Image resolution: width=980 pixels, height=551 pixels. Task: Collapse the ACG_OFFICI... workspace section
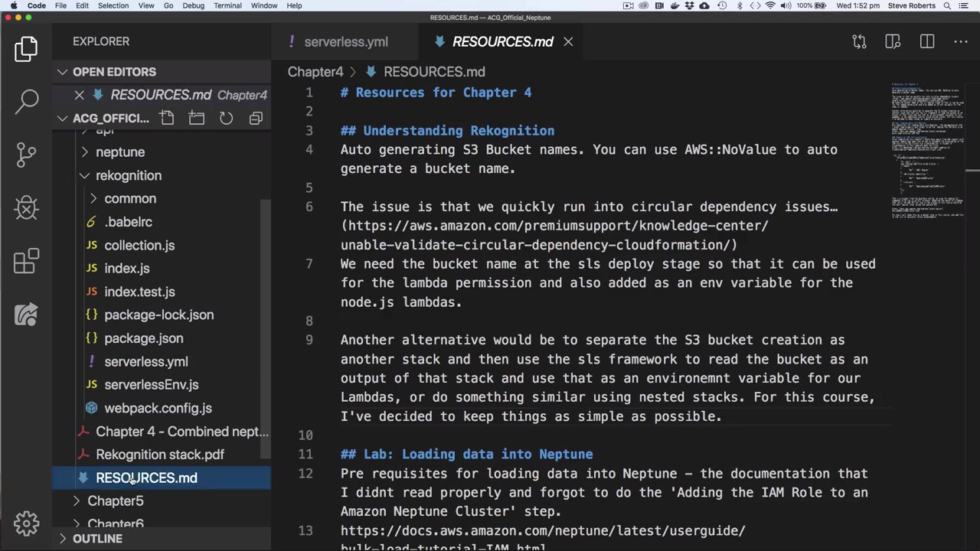click(62, 118)
